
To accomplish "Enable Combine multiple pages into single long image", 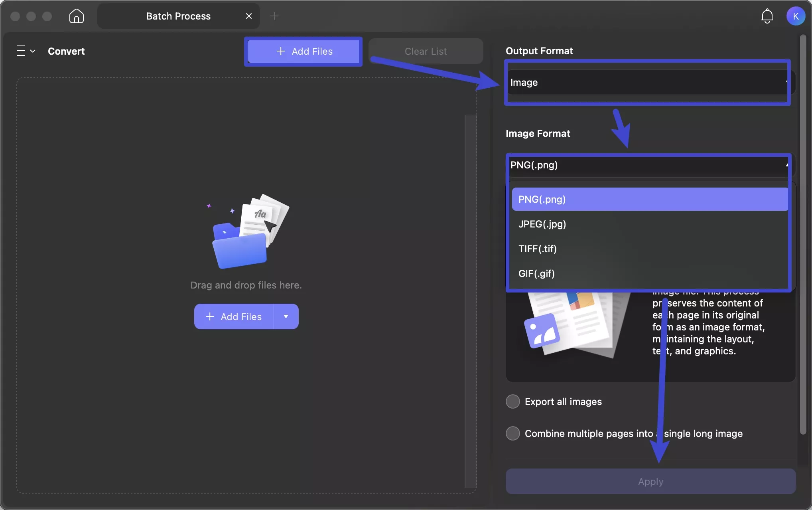I will [512, 433].
